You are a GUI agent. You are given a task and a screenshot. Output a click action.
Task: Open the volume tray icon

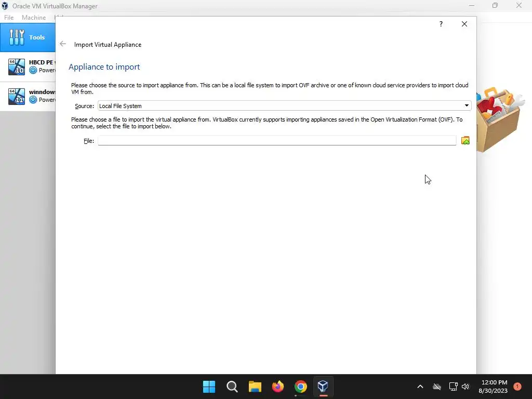tap(465, 387)
